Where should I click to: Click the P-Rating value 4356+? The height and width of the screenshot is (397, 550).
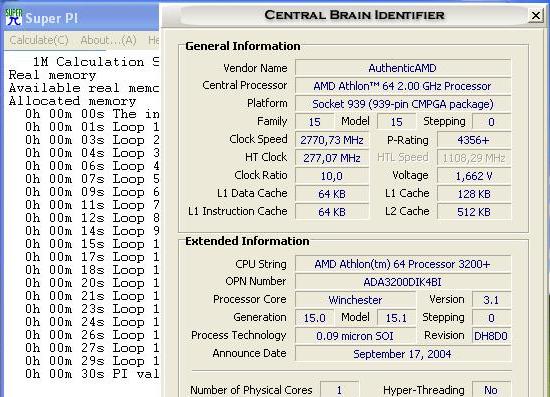[x=474, y=140]
